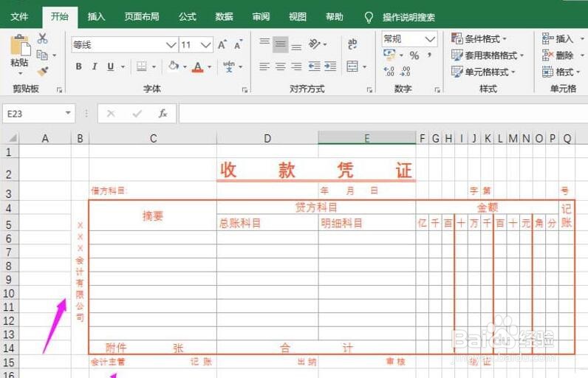Toggle Bold formatting
588x378 pixels.
click(79, 66)
